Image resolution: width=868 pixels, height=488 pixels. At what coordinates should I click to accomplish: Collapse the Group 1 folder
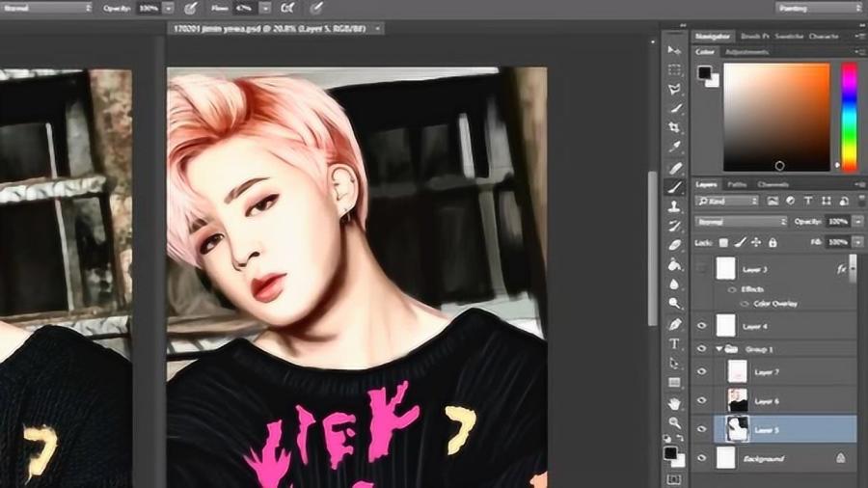click(x=719, y=349)
